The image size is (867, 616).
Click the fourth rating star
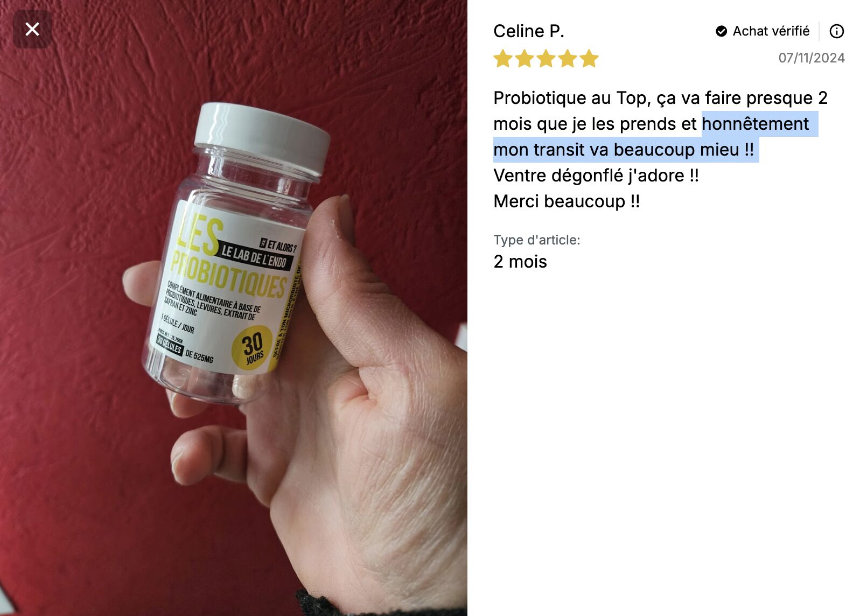568,58
